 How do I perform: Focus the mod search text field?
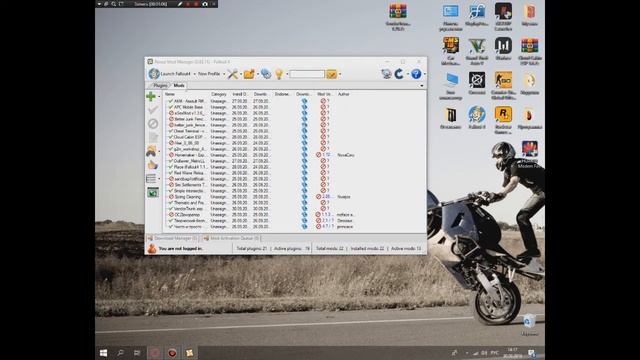click(x=307, y=74)
